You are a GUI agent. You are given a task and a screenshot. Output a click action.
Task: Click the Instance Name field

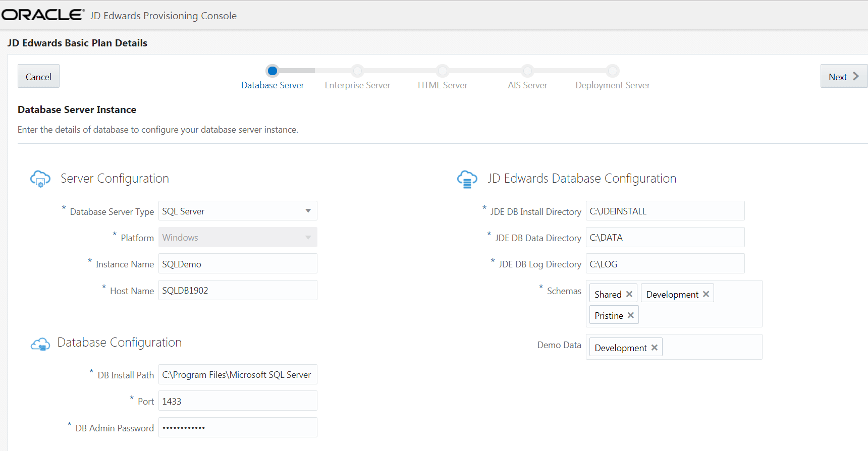pyautogui.click(x=238, y=264)
